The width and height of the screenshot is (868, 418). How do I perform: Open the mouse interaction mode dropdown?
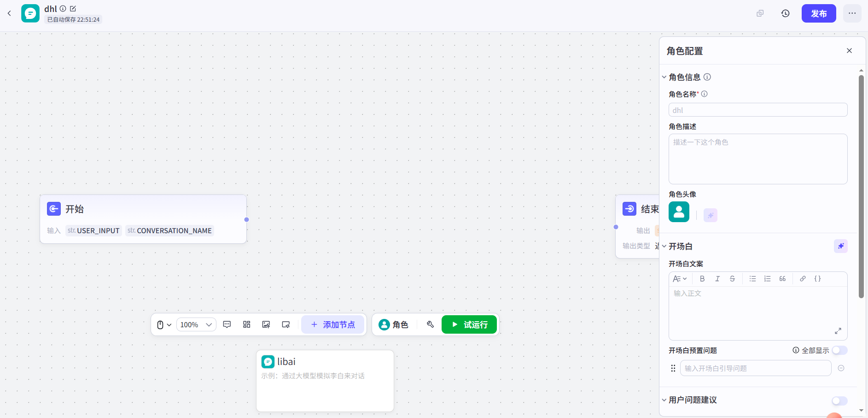[x=164, y=325]
